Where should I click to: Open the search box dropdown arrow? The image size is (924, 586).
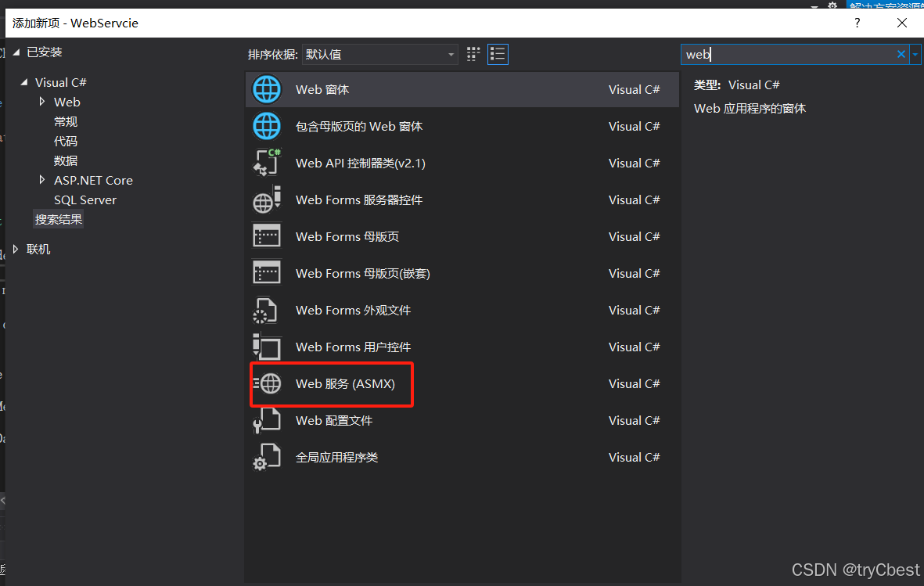pos(915,54)
